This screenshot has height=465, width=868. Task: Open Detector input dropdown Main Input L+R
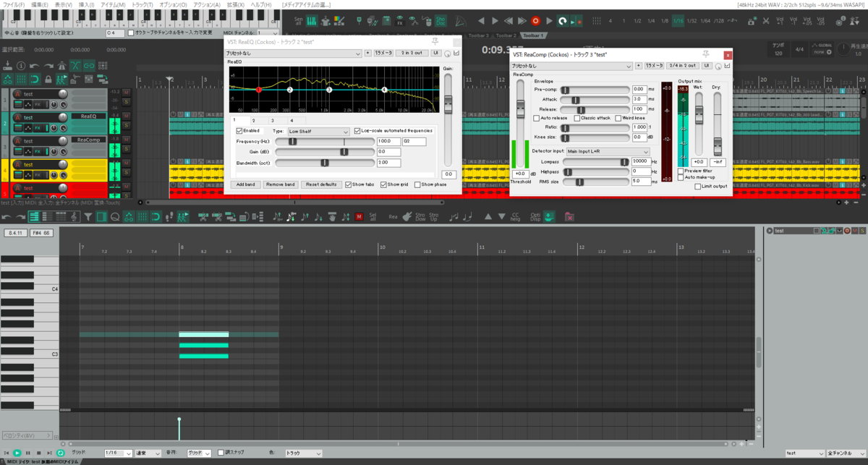pyautogui.click(x=608, y=151)
